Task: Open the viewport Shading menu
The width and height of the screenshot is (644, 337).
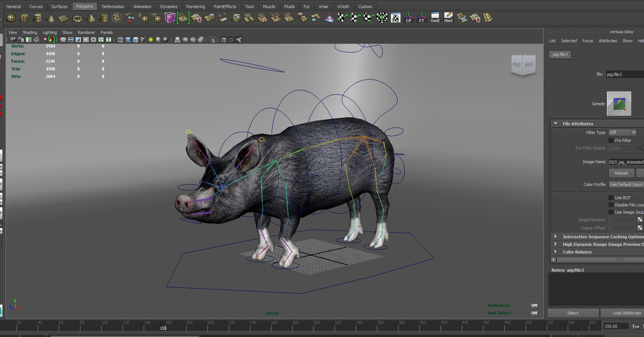Action: 30,33
